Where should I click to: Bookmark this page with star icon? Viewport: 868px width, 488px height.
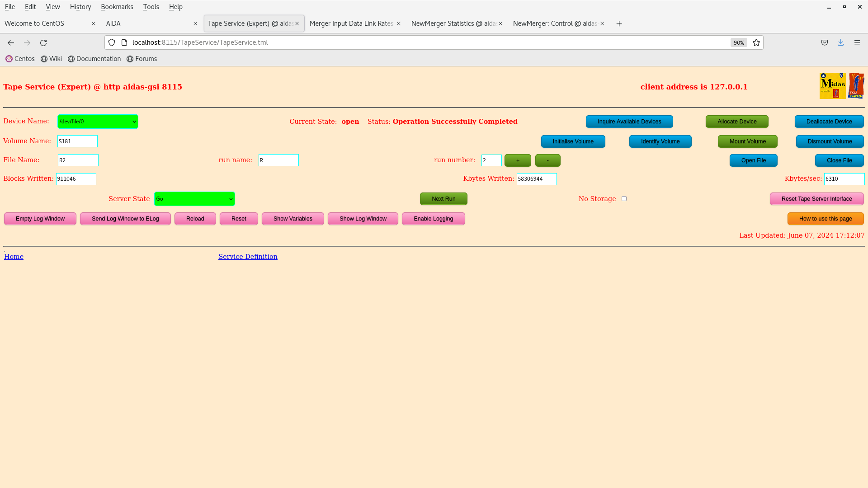756,42
